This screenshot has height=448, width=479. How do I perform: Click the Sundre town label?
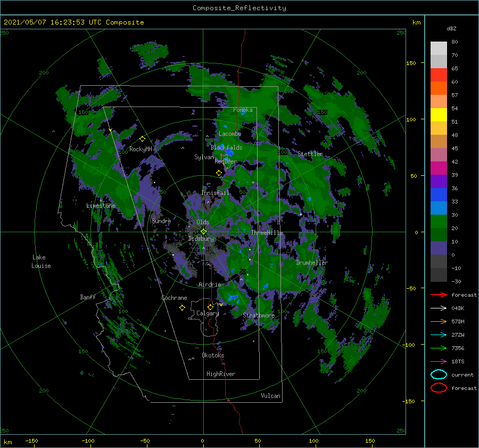pos(161,221)
